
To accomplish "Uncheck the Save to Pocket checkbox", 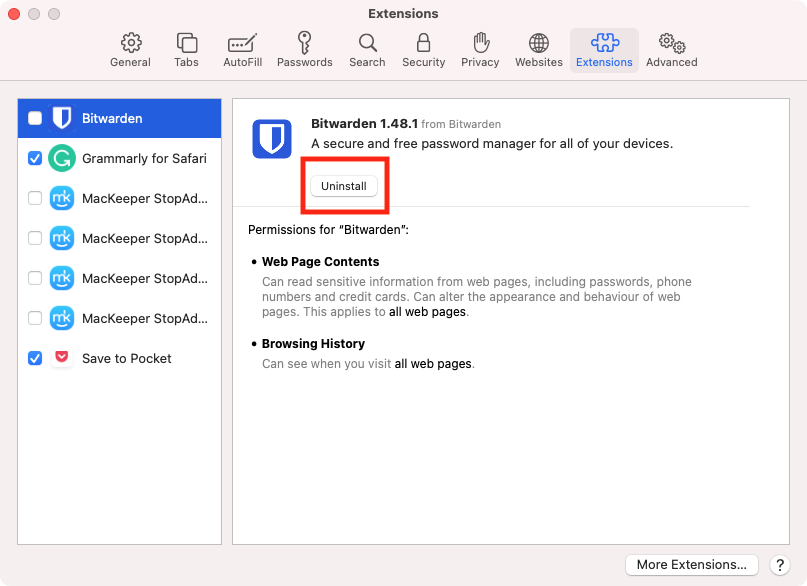I will click(x=35, y=358).
